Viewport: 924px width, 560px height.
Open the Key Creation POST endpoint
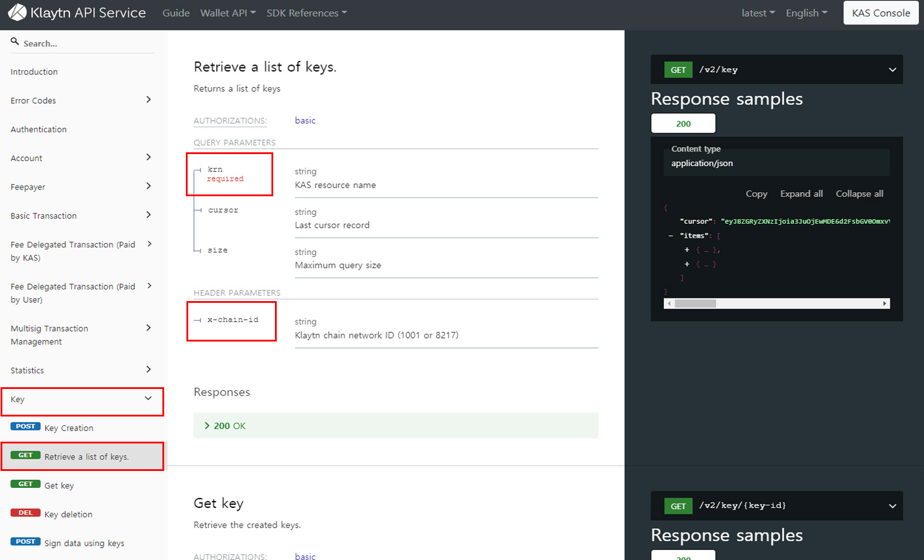pyautogui.click(x=69, y=428)
